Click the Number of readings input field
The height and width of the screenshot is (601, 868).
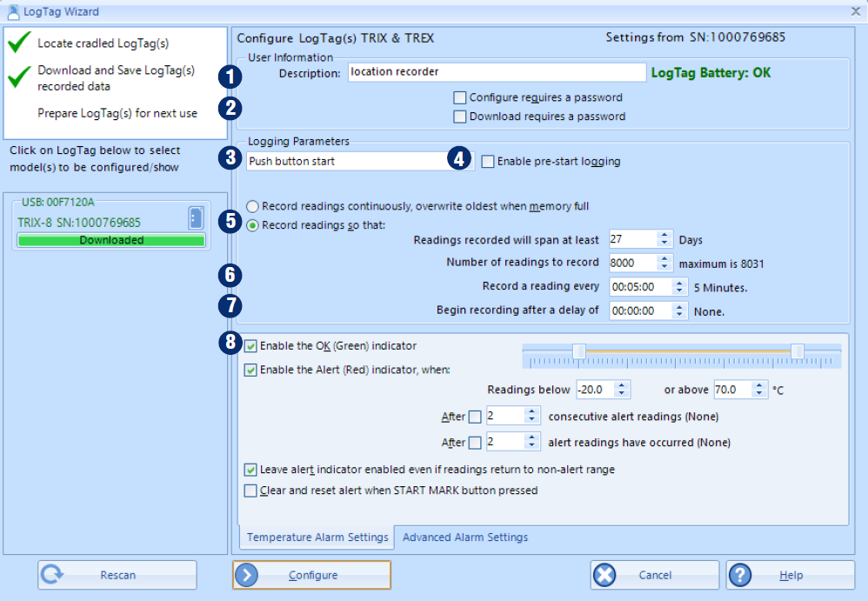pyautogui.click(x=634, y=263)
